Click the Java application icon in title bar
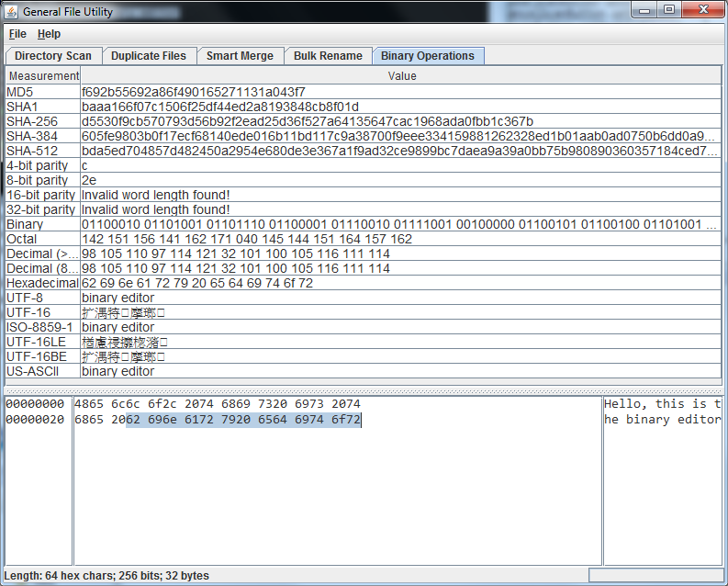 tap(11, 12)
